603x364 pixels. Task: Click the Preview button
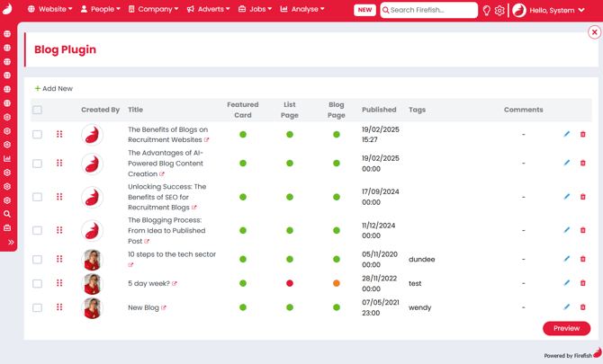(x=566, y=328)
